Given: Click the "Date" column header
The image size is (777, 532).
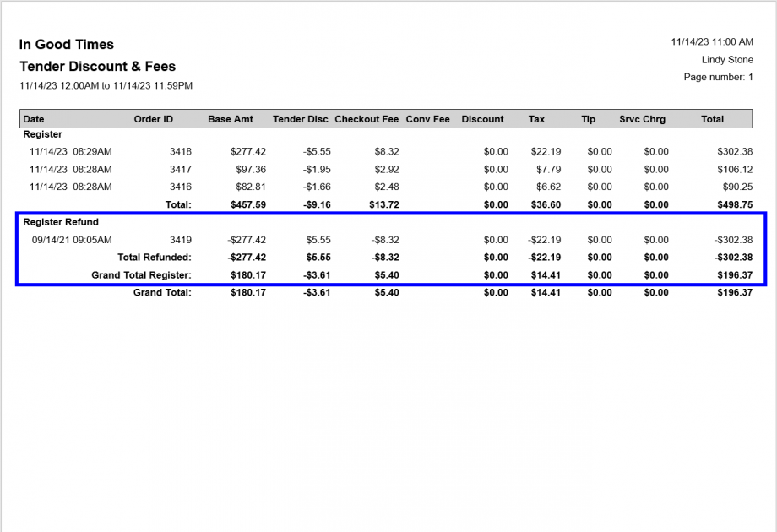Looking at the screenshot, I should 34,119.
